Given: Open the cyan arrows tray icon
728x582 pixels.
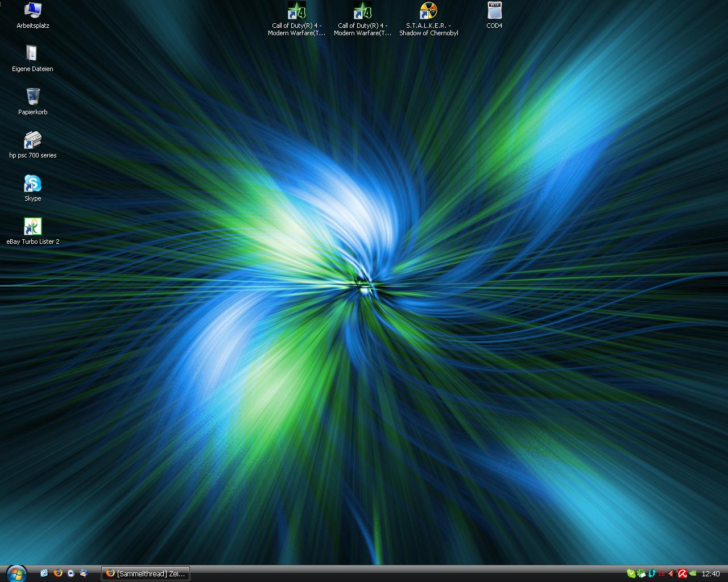Looking at the screenshot, I should pyautogui.click(x=652, y=573).
